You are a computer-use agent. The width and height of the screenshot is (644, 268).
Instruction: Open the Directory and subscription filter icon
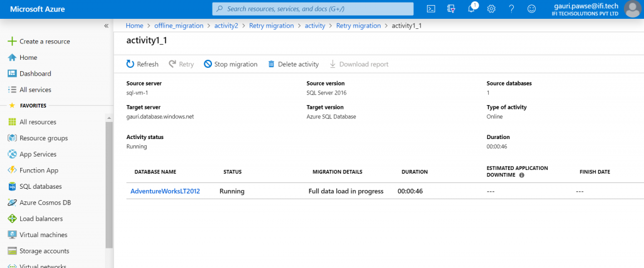pos(451,9)
